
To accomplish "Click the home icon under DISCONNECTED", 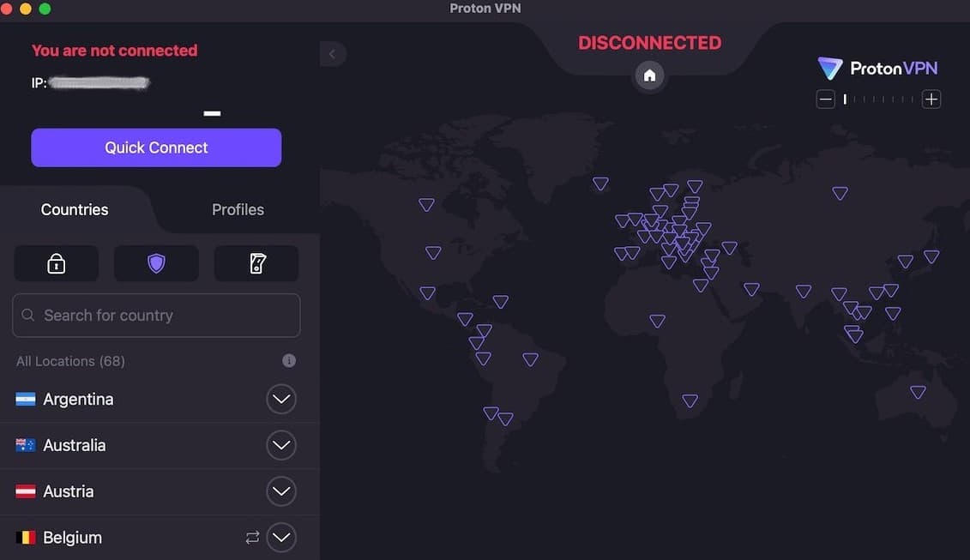I will pyautogui.click(x=649, y=75).
